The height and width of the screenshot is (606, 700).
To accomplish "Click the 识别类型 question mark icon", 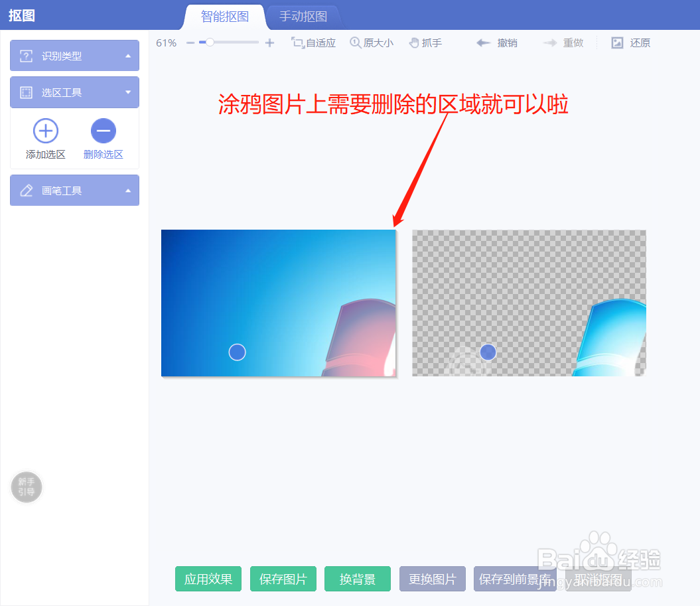I will pyautogui.click(x=27, y=56).
